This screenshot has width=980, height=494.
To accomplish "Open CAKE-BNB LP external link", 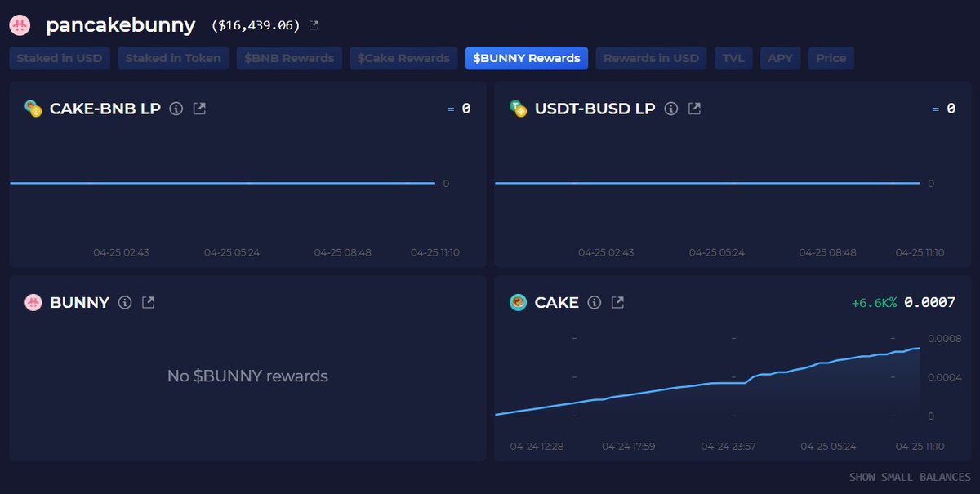I will pos(199,109).
